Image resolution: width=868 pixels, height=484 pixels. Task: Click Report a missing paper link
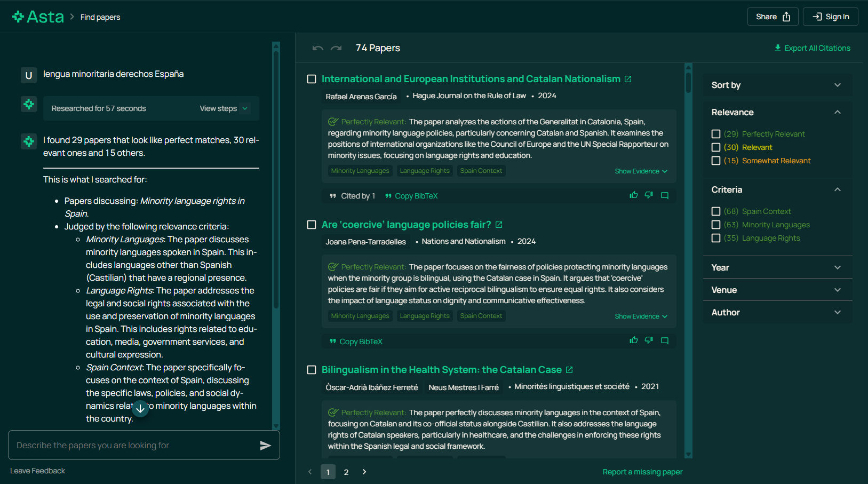[642, 472]
